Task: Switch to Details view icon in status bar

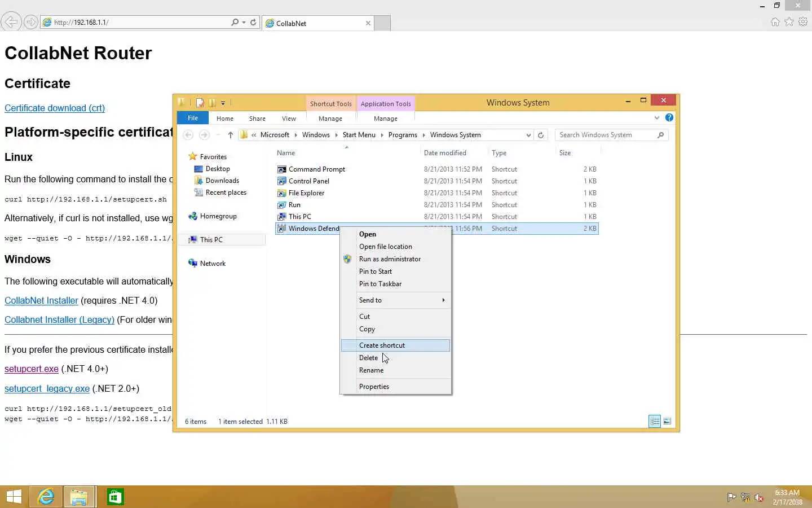Action: 655,421
